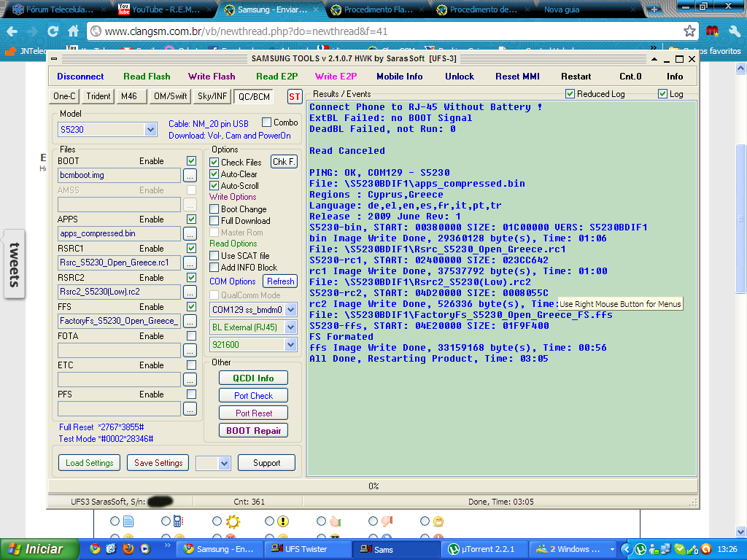Toggle the Log checkbox

[x=662, y=94]
